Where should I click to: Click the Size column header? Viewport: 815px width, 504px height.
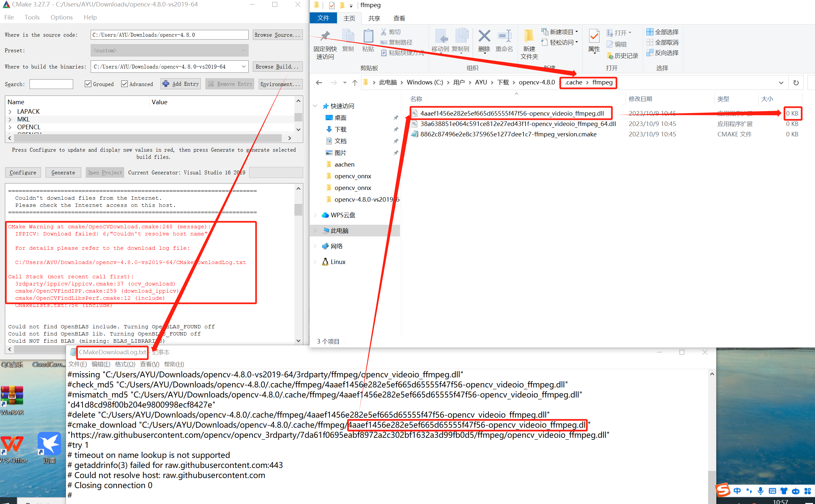tap(767, 99)
